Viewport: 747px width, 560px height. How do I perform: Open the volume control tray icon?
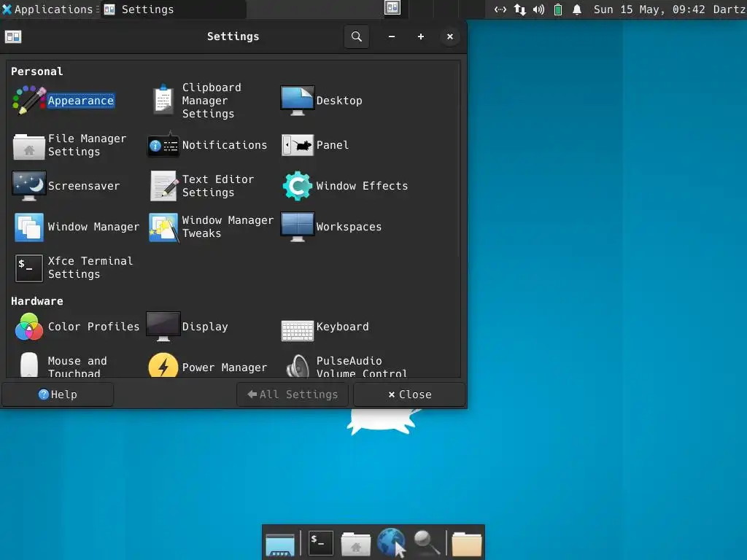(x=538, y=9)
